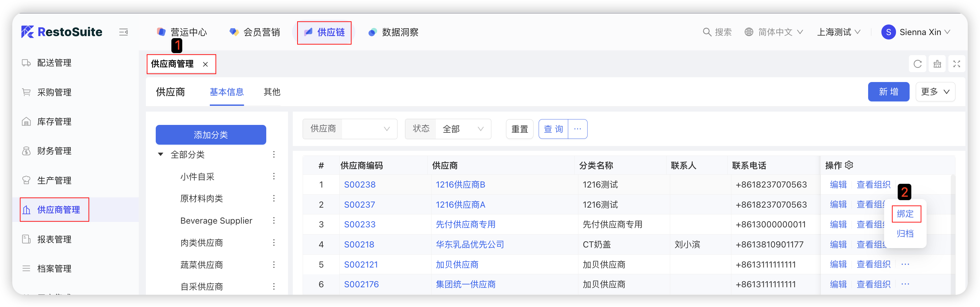Close the 供应商管理 tab

click(205, 64)
